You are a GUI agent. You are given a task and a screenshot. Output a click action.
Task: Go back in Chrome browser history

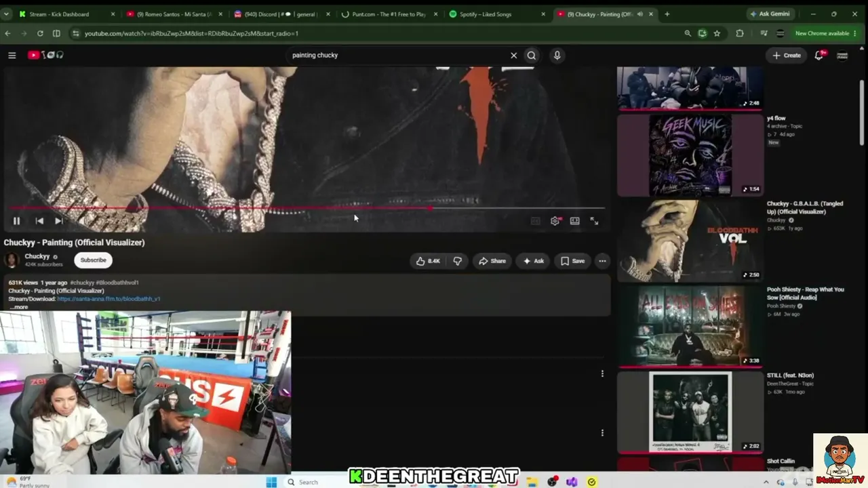click(7, 33)
